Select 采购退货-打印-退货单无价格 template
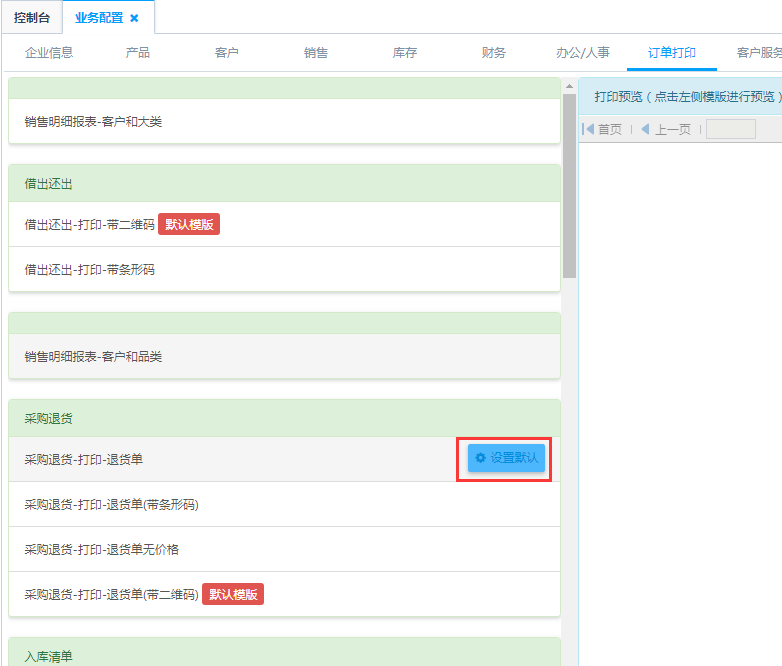 (102, 549)
